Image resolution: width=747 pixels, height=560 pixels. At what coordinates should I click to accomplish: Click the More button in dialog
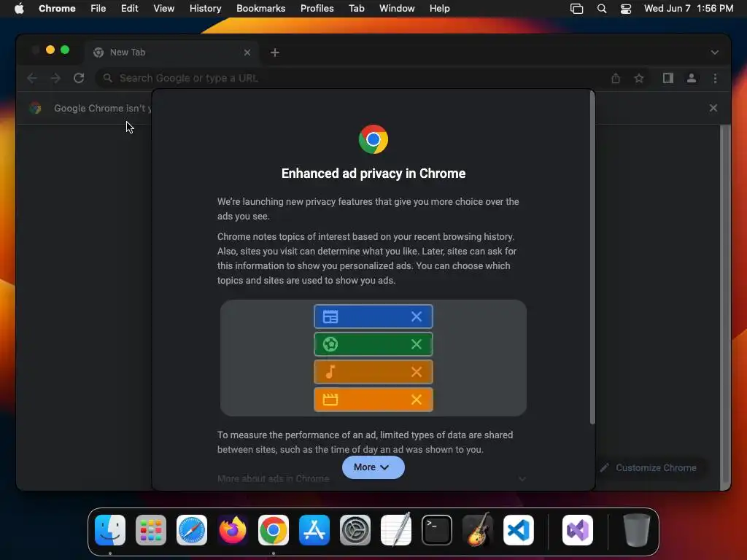[373, 467]
